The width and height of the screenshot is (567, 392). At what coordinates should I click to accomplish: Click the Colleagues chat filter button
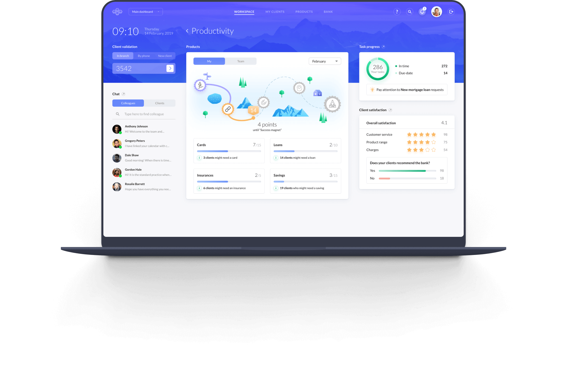point(128,103)
